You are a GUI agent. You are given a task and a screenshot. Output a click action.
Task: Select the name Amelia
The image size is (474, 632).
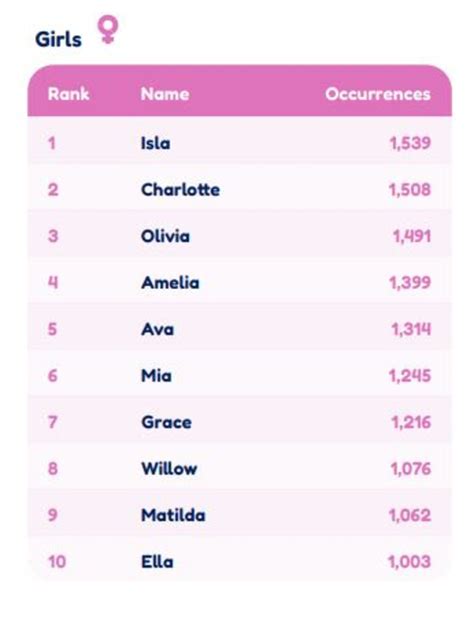[x=170, y=283]
